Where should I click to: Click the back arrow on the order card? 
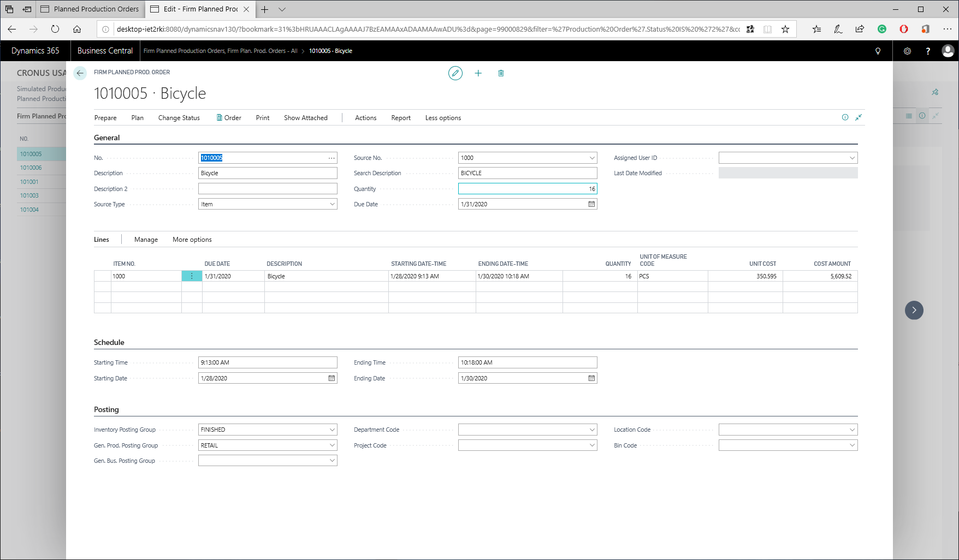coord(80,73)
